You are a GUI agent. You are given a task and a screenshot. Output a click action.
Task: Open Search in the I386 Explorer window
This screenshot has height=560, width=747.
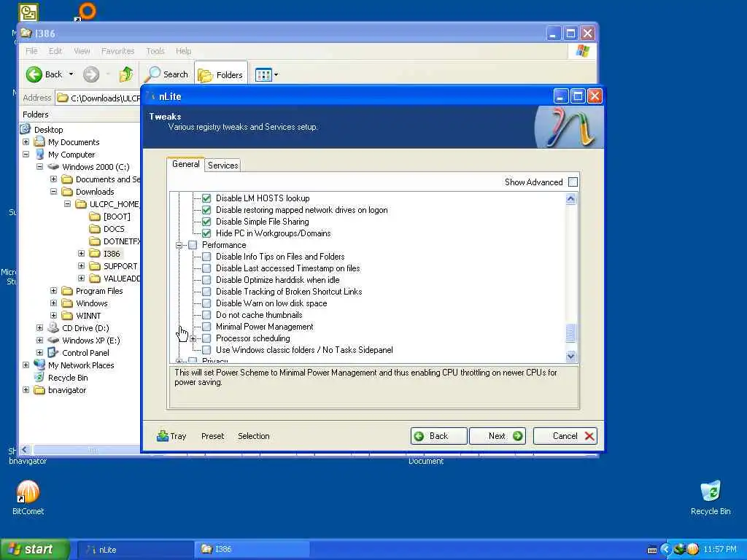click(x=166, y=74)
